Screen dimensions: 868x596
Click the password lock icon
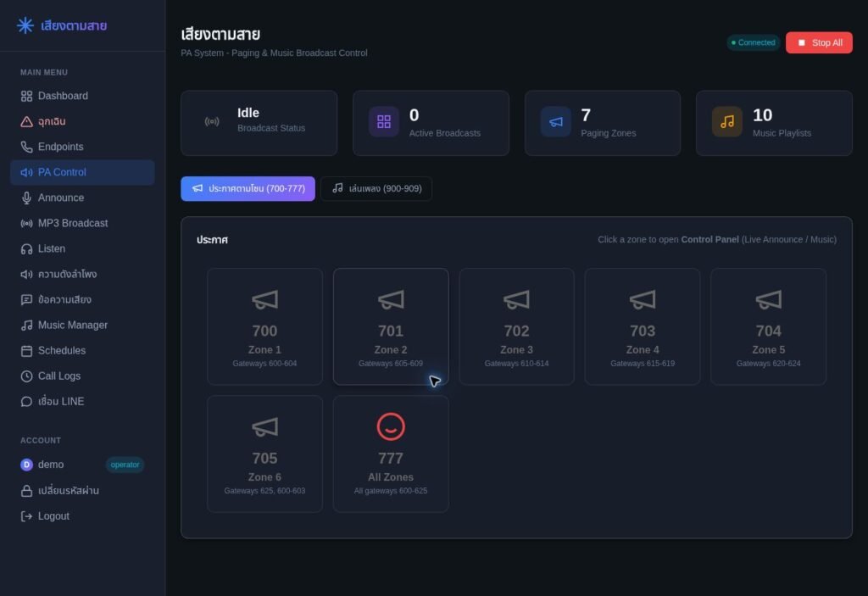click(26, 492)
